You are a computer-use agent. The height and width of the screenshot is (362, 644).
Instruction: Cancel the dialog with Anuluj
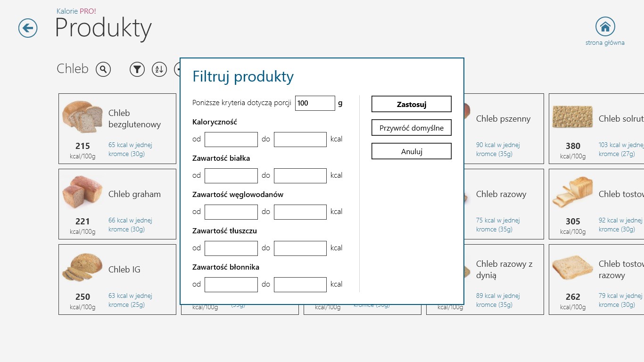[x=411, y=151]
